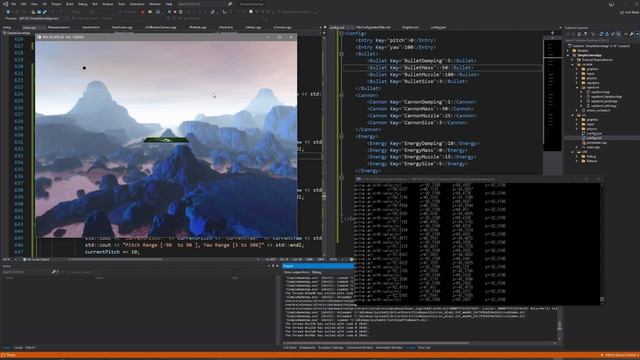
Task: Select the Release folder under x64
Action: point(591,161)
